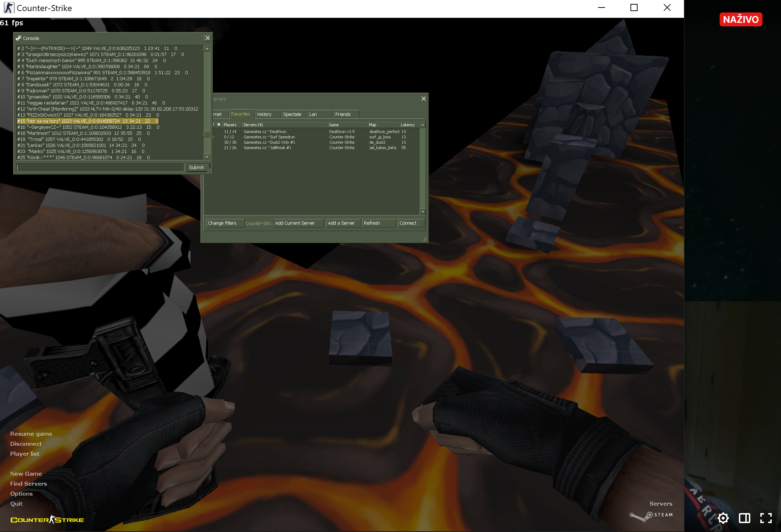Click the Counter-Strike logo at bottom left
Viewport: 781px width, 532px height.
(47, 520)
